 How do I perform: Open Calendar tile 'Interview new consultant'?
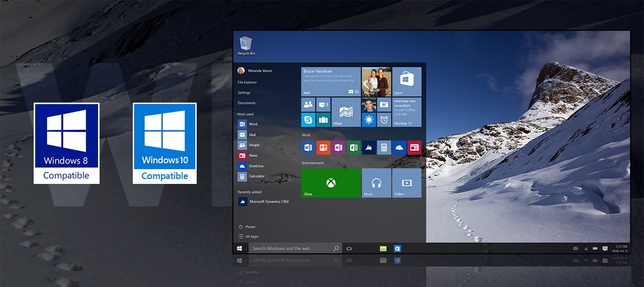(x=407, y=112)
